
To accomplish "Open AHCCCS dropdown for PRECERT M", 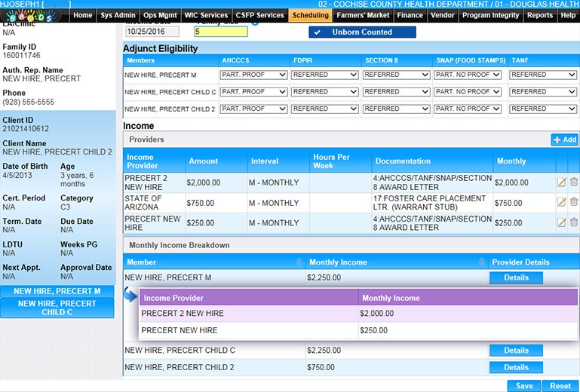I will (x=253, y=75).
